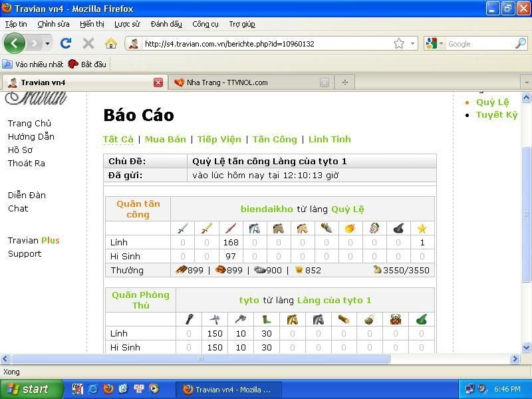Click the defender axe unit icon
Image resolution: width=532 pixels, height=399 pixels.
tap(241, 319)
